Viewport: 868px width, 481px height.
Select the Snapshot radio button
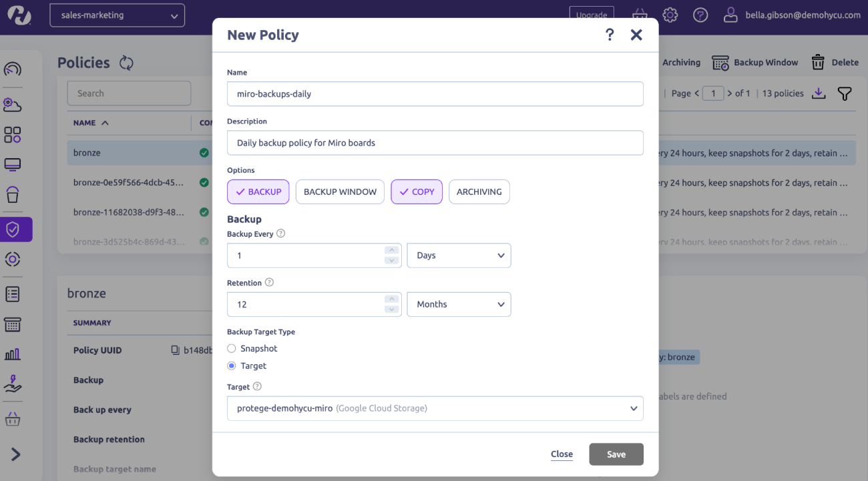tap(232, 348)
